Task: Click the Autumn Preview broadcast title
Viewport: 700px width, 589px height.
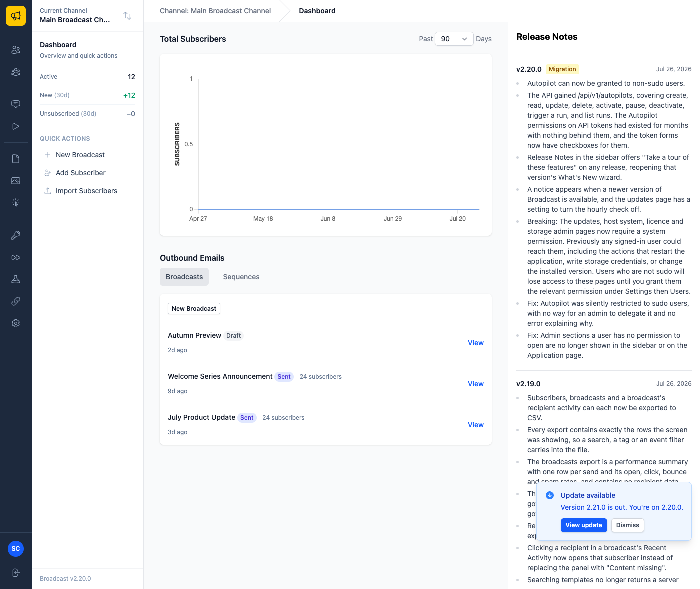Action: coord(194,335)
